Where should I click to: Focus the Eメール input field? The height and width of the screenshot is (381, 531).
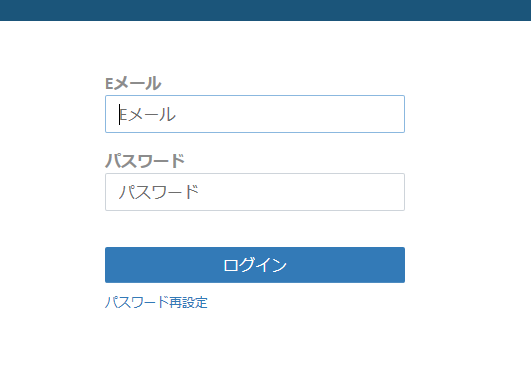[x=255, y=114]
